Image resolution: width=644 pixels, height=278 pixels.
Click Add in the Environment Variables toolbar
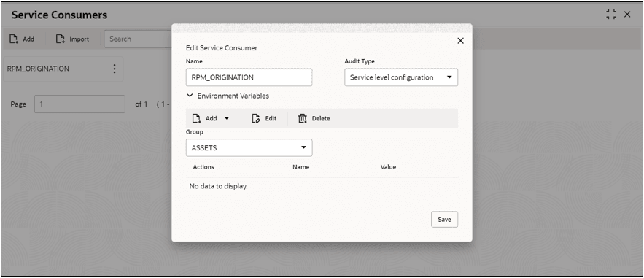pos(206,118)
